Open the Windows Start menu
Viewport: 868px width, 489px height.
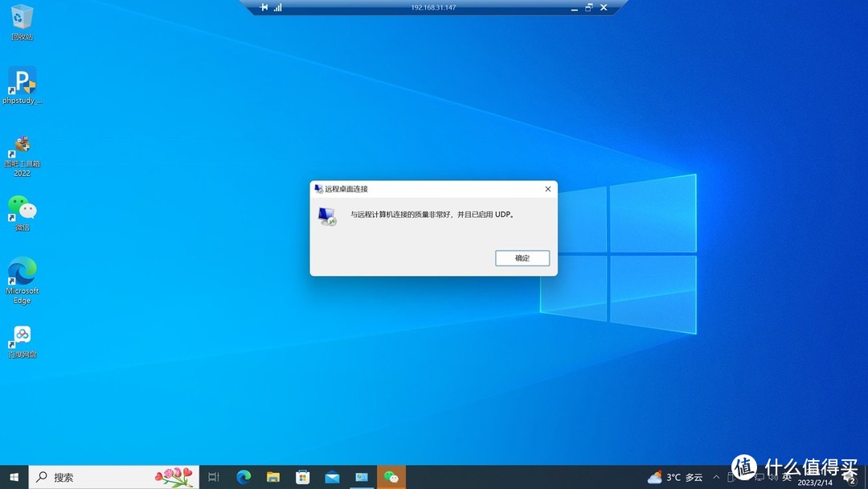click(x=14, y=477)
